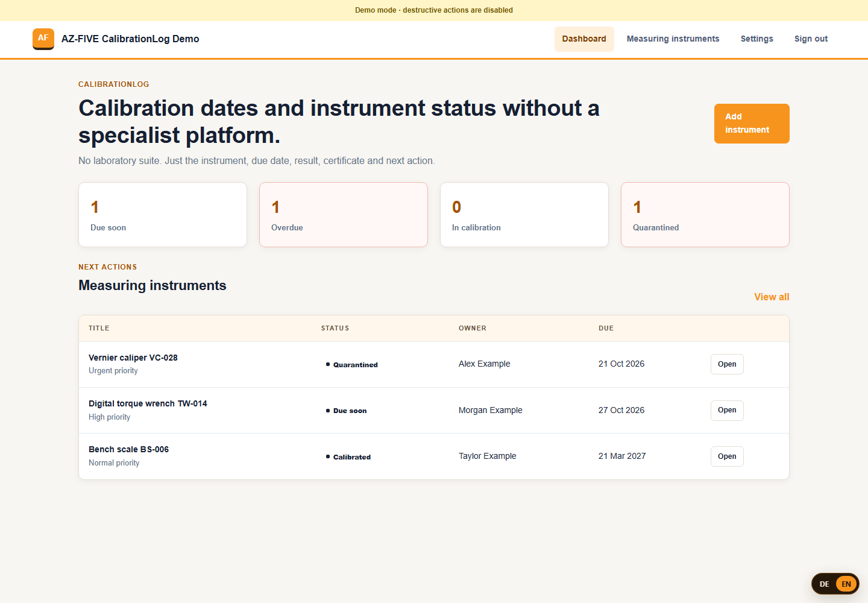Click the AF logo icon
The image size is (868, 603).
43,39
